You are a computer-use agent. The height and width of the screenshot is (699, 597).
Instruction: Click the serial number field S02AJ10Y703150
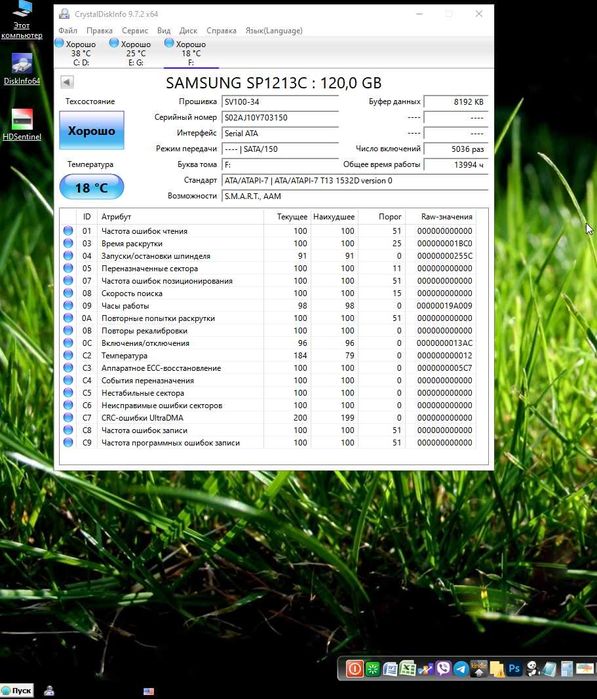(x=280, y=118)
